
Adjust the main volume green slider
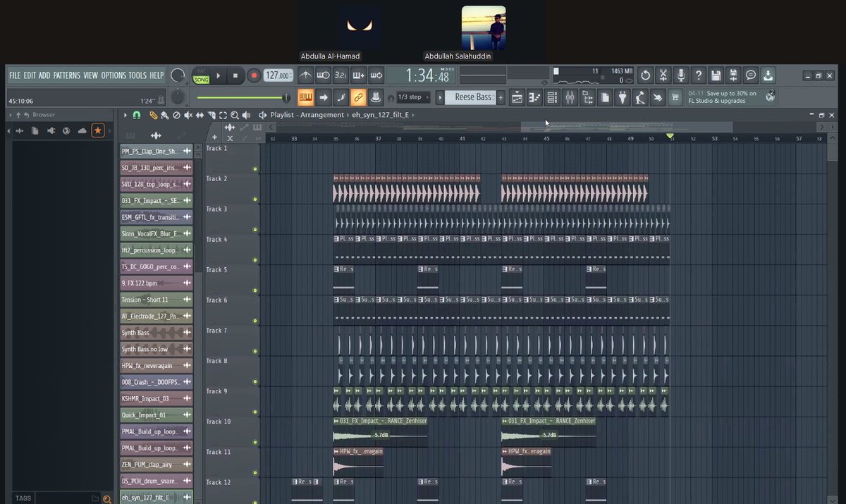242,97
